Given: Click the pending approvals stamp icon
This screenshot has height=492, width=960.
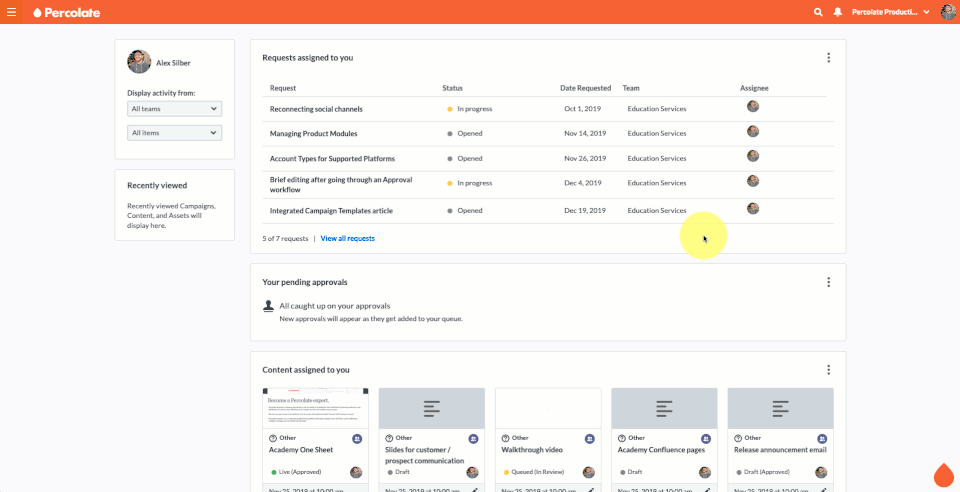Looking at the screenshot, I should point(268,306).
